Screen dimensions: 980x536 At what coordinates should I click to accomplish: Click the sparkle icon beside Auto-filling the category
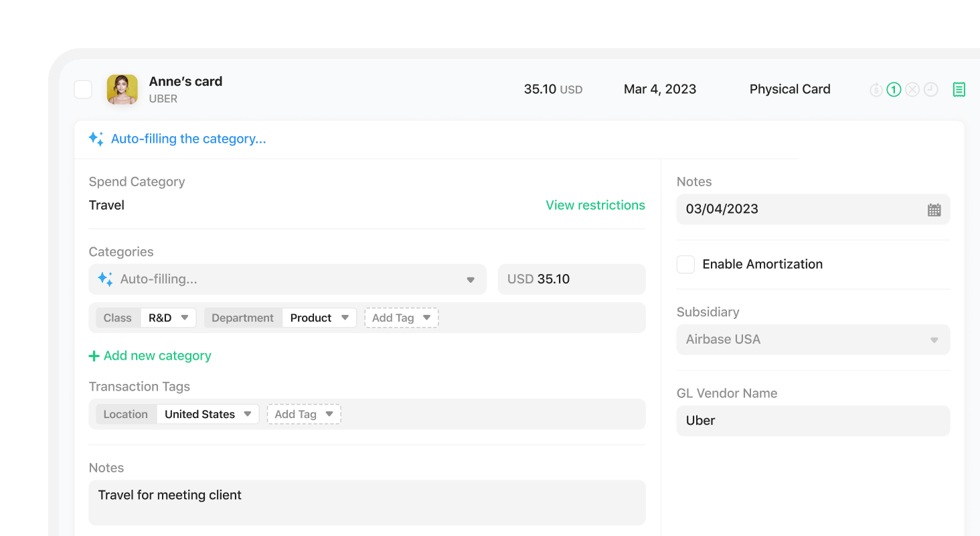[x=96, y=139]
